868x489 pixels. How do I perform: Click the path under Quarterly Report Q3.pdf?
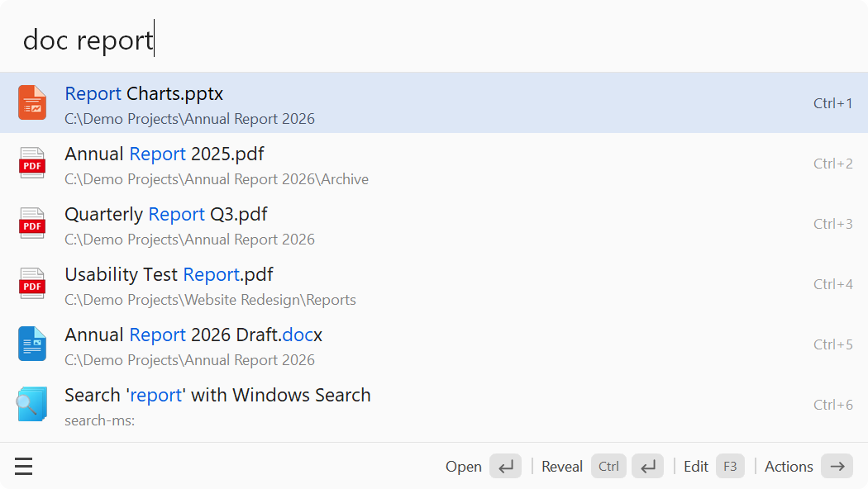tap(189, 240)
